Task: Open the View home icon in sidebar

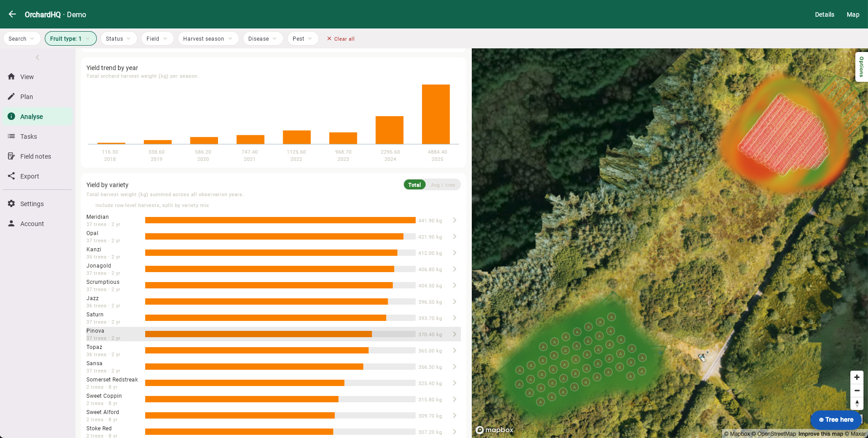Action: (x=11, y=77)
